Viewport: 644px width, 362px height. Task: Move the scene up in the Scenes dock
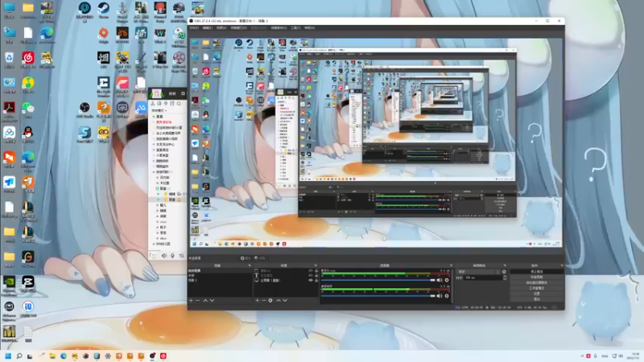(x=205, y=300)
